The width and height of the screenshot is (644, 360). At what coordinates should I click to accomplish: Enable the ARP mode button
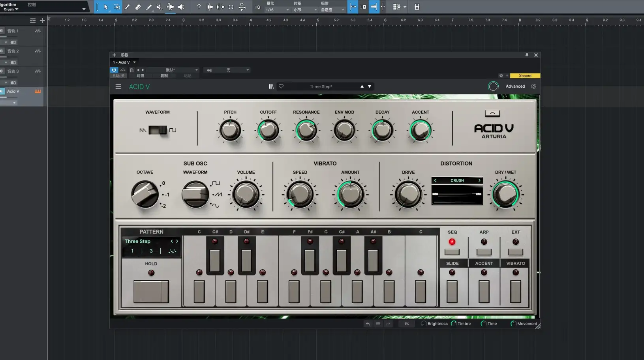(x=484, y=252)
